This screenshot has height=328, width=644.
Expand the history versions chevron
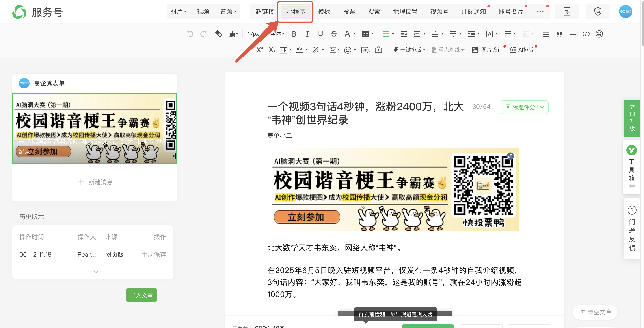(x=96, y=272)
